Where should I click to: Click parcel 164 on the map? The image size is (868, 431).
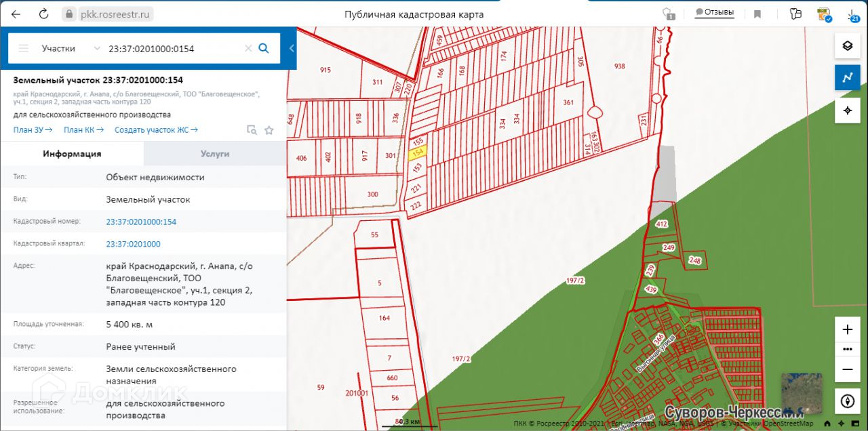point(384,318)
